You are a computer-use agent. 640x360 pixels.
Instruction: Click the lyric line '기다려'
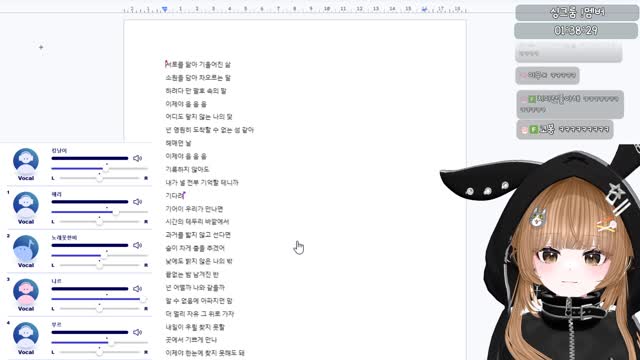coord(175,196)
